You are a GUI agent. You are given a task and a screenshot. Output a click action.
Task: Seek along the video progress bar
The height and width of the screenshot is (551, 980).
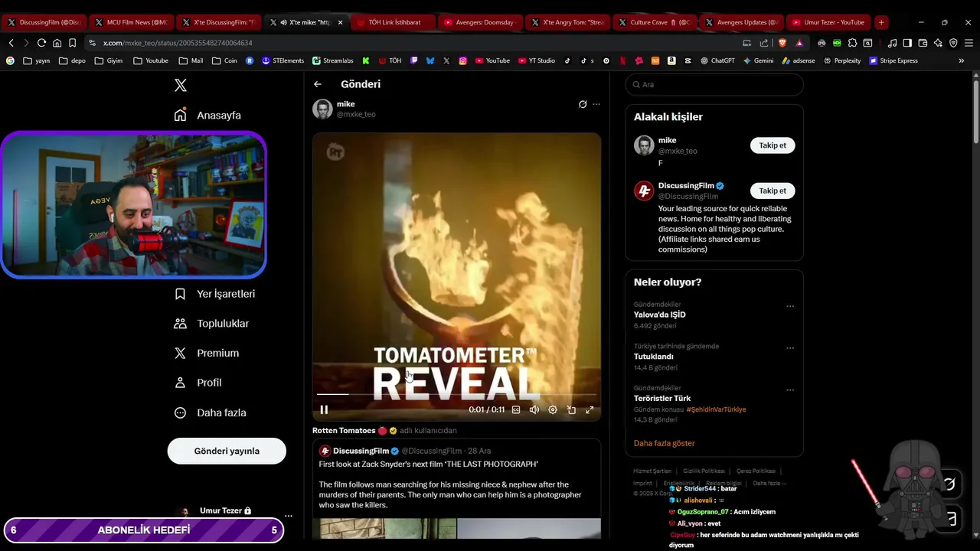[x=456, y=394]
